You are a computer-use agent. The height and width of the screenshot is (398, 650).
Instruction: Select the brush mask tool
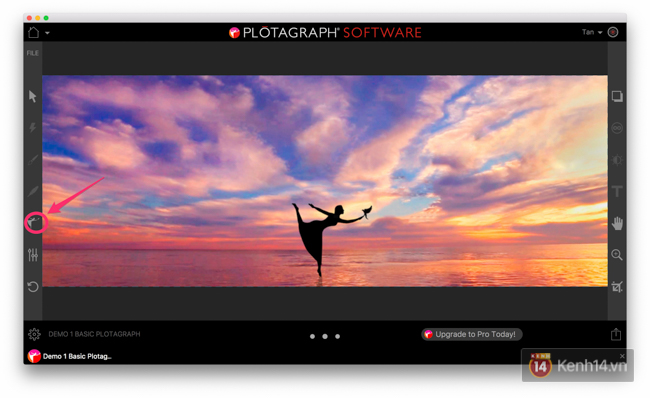pos(33,160)
